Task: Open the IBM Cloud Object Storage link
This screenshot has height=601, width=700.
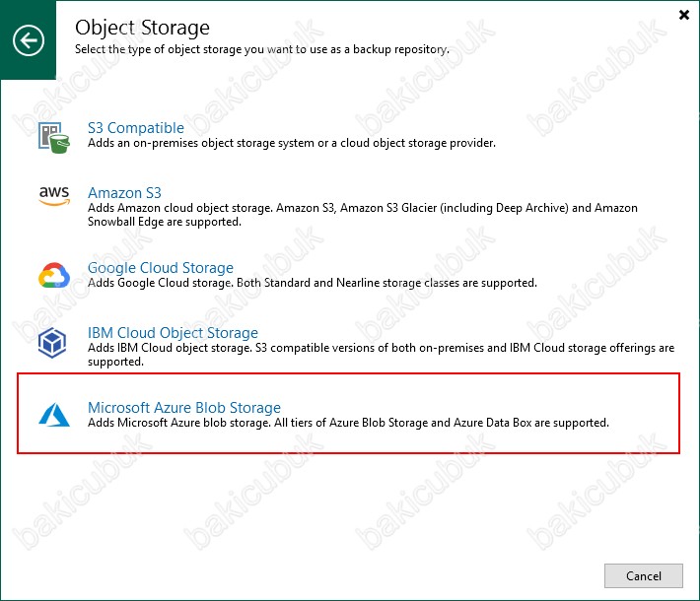Action: (173, 333)
